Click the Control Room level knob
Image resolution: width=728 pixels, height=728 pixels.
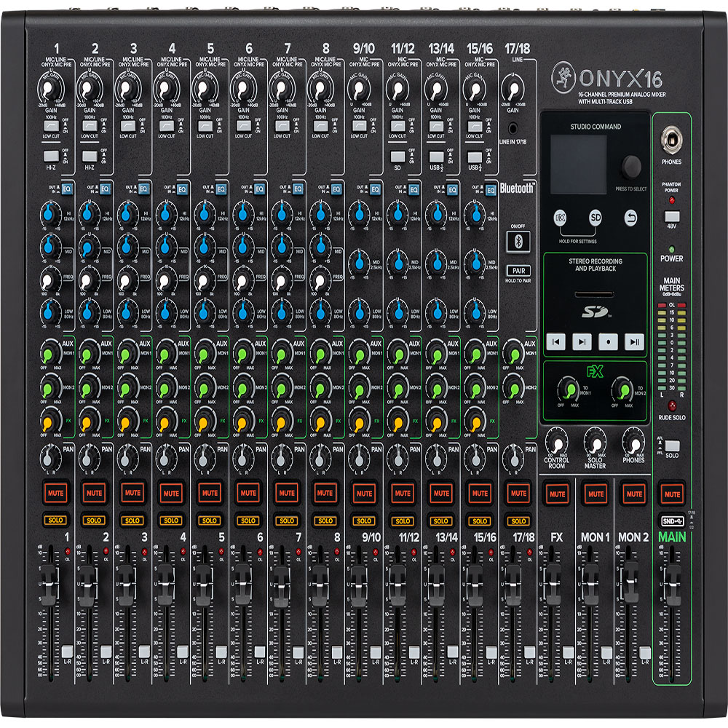[x=556, y=441]
